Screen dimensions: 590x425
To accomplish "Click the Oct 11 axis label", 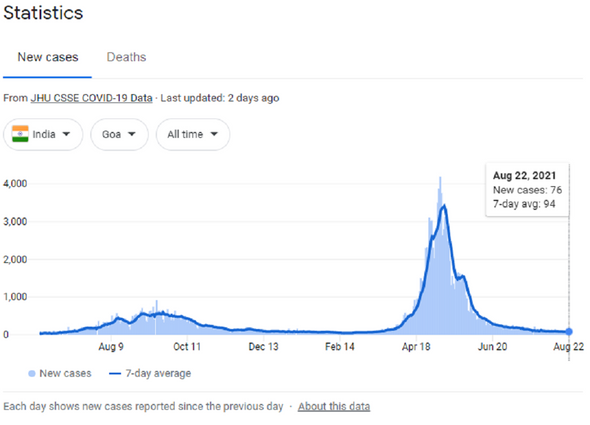I will [187, 347].
